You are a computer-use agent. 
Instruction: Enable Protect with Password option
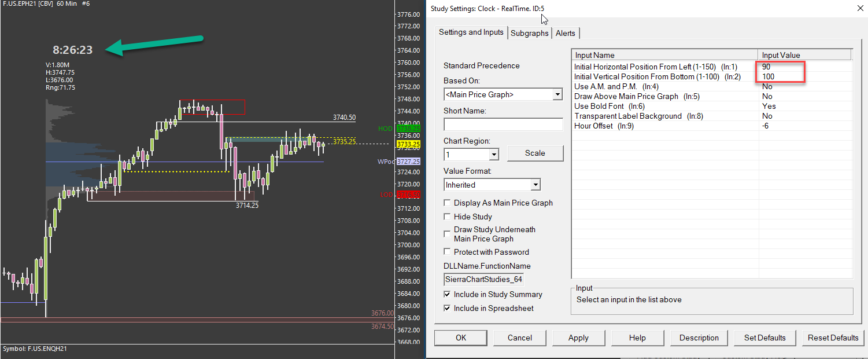tap(448, 252)
